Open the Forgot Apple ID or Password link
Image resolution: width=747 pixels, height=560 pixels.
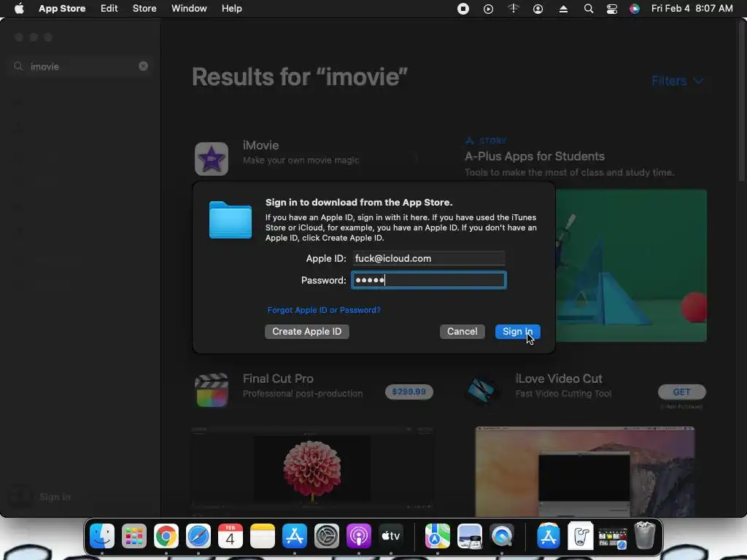coord(324,310)
